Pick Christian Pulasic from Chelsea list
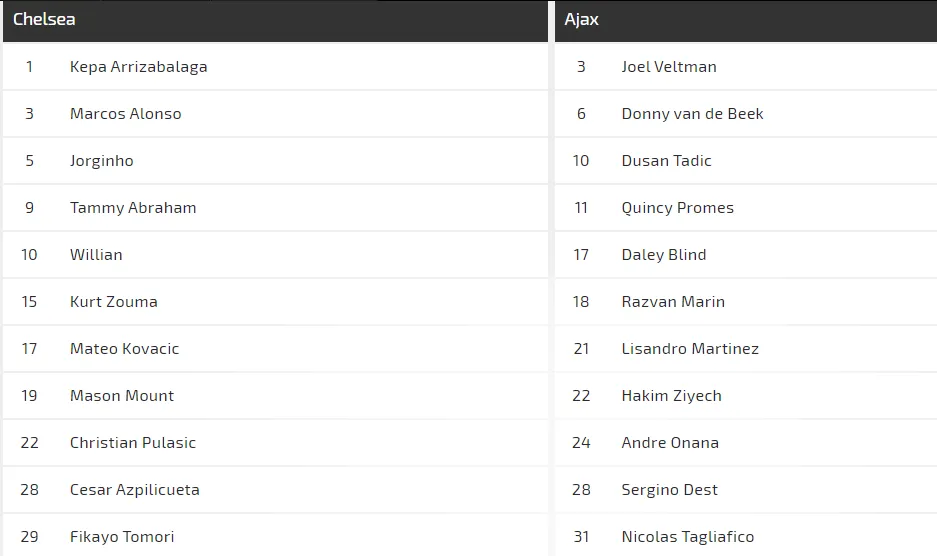The height and width of the screenshot is (556, 937). [x=132, y=443]
